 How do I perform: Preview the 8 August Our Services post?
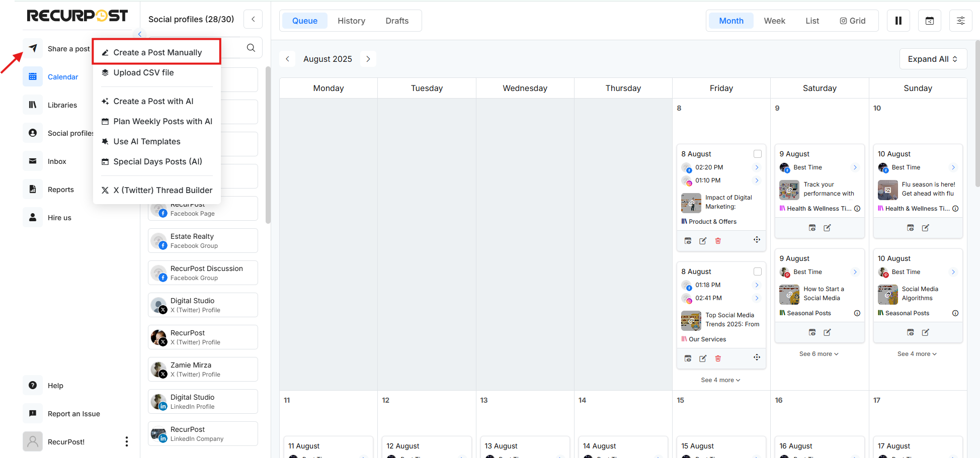688,358
